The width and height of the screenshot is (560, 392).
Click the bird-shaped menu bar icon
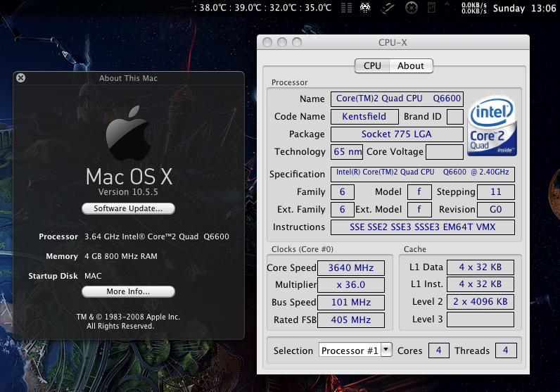(388, 8)
